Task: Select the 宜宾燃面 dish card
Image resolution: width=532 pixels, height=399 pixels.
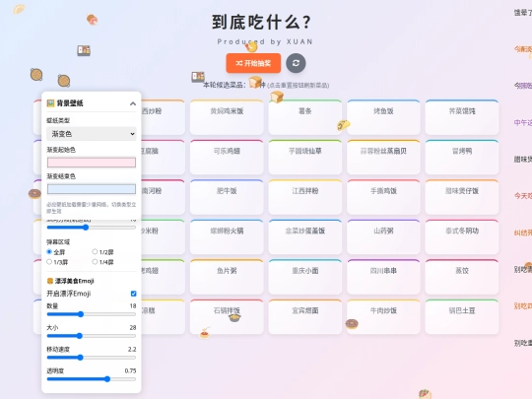Action: 305,317
